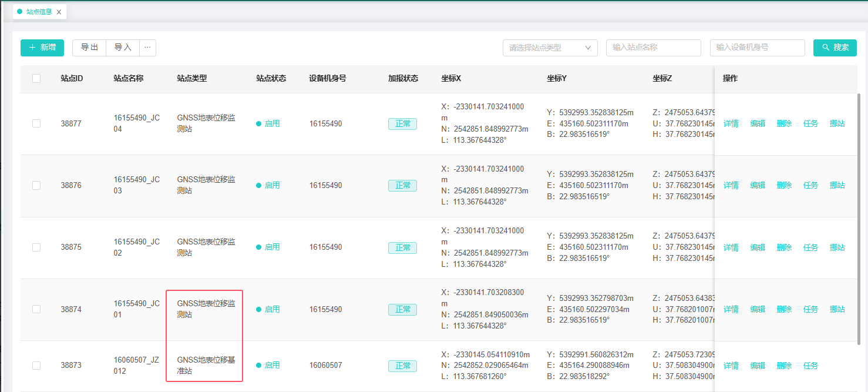Click the 启用 status indicator for station 38876

268,185
